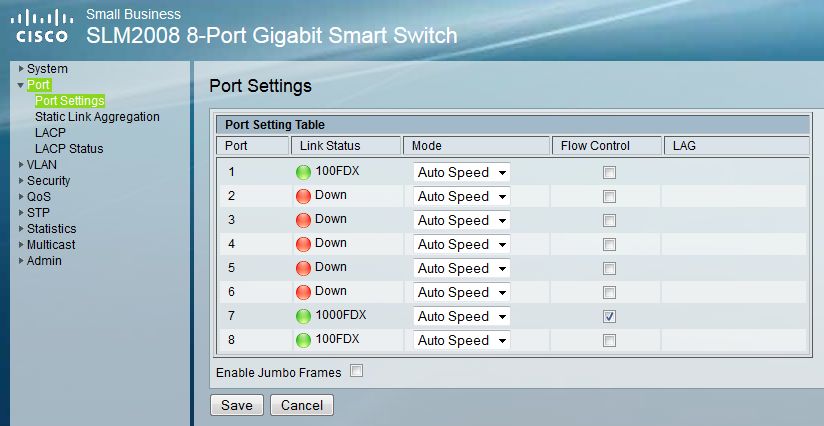Click the Enable Jumbo Frames label

pyautogui.click(x=279, y=372)
